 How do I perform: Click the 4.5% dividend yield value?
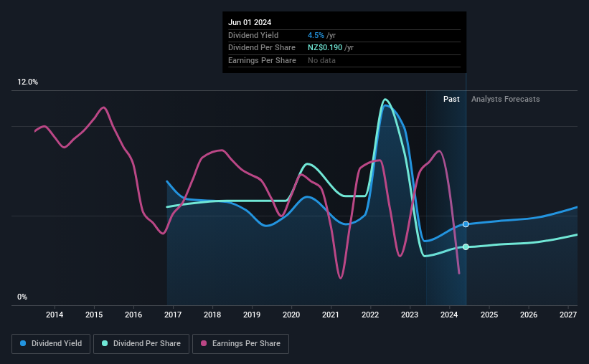point(316,35)
